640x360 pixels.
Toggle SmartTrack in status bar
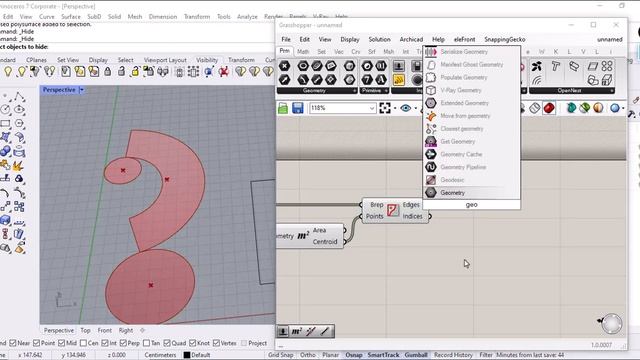(383, 355)
